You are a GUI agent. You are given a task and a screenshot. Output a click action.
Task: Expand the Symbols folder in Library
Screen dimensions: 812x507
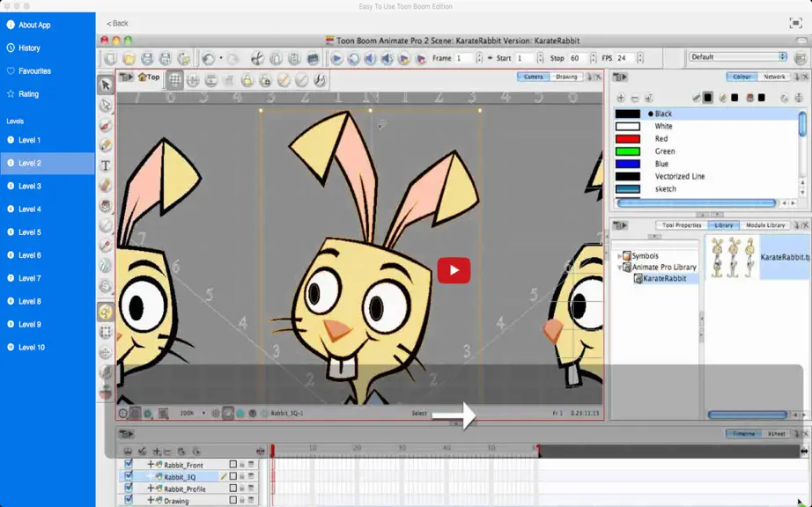point(619,256)
